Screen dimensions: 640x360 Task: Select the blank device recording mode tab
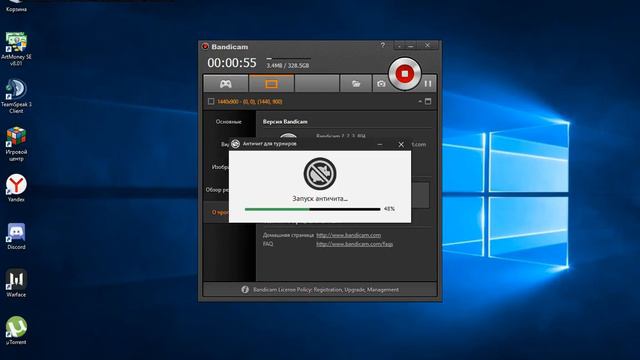[317, 84]
